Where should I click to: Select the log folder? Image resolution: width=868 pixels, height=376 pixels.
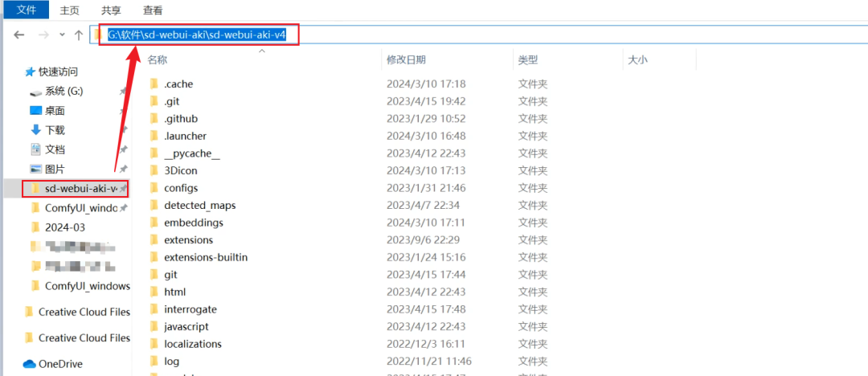(172, 361)
